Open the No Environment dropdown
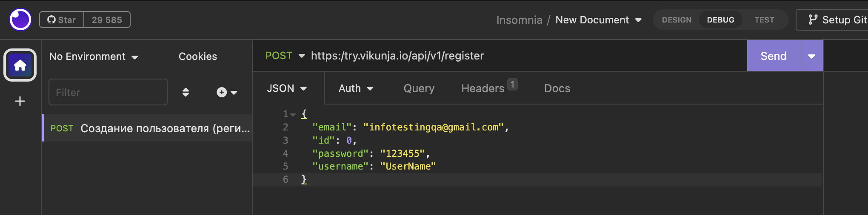 pos(94,57)
